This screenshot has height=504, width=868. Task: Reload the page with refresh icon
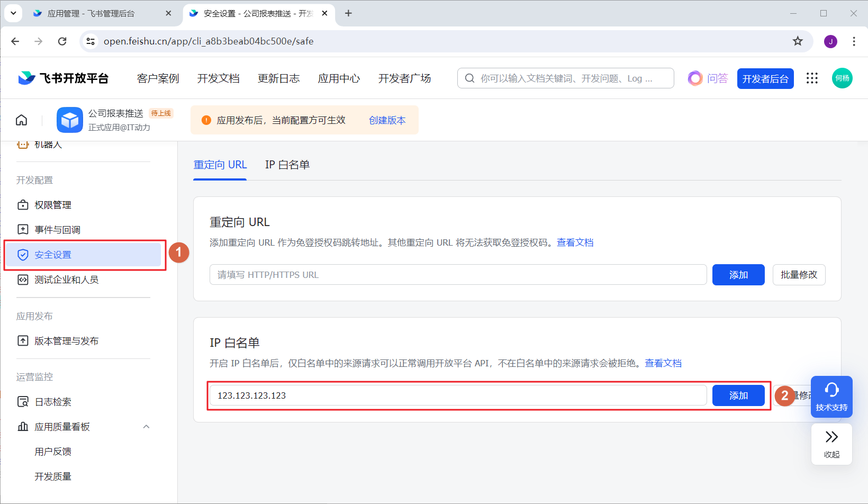pos(62,41)
